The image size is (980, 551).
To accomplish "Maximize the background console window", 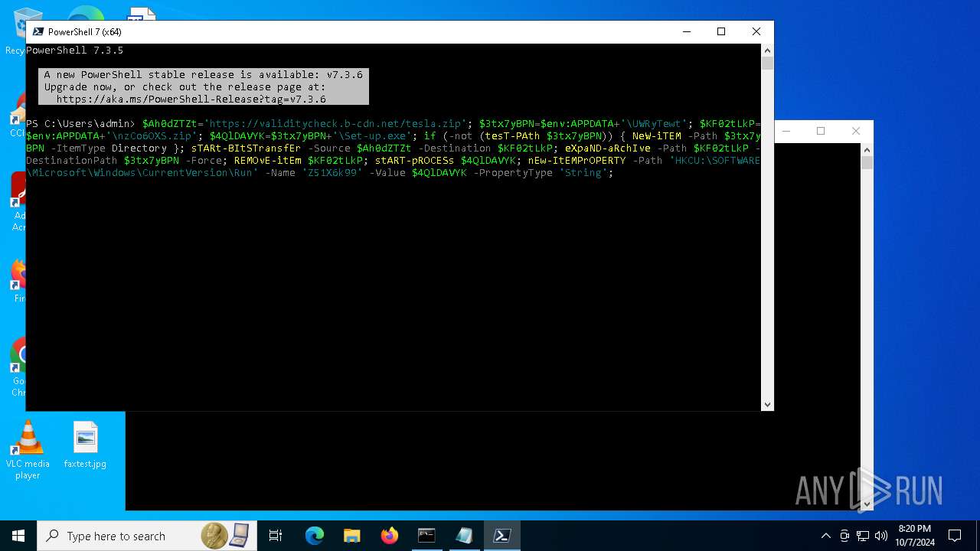I will pos(821,131).
